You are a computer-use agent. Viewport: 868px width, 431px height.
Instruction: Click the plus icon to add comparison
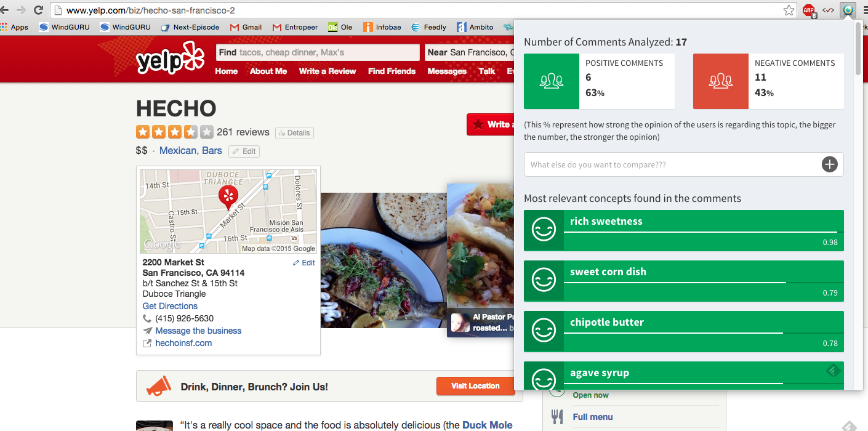[829, 164]
